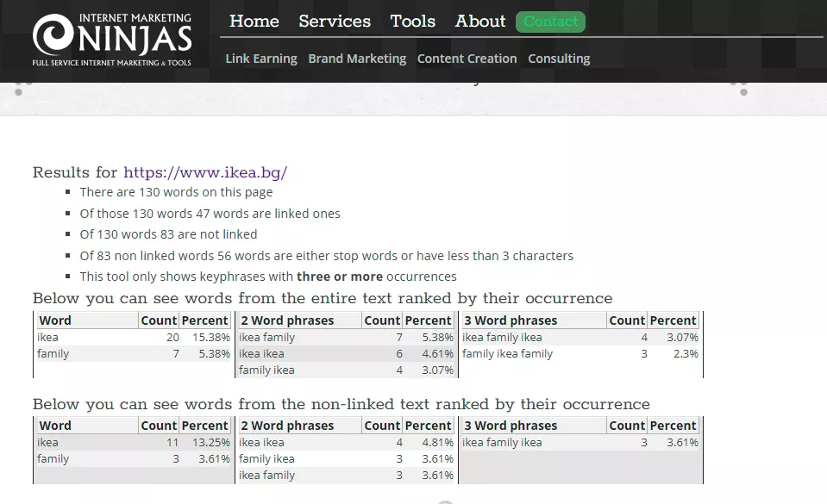Click the green Contact button
Screen dimensions: 827x504
551,22
